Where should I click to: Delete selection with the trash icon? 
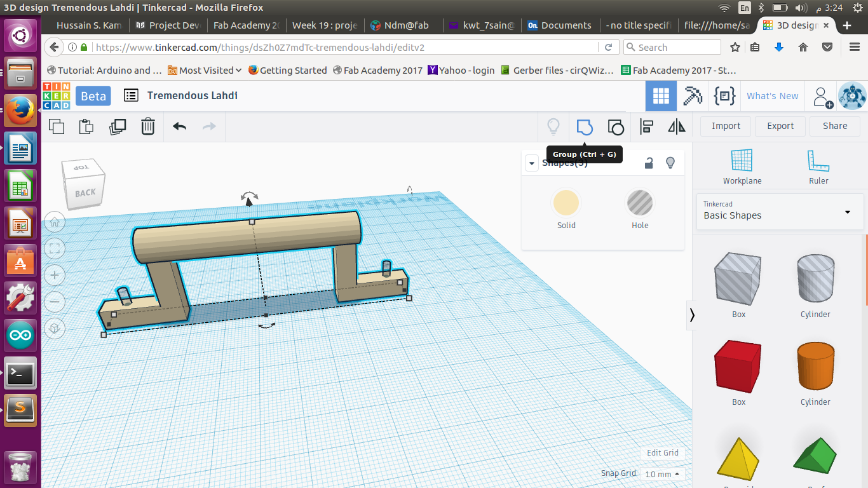pos(147,126)
